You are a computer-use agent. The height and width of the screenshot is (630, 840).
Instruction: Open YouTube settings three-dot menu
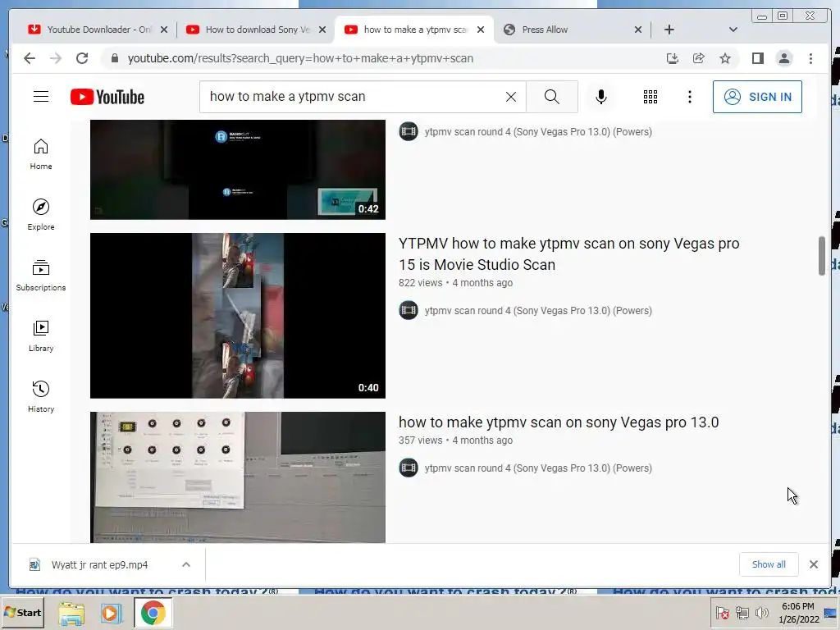[689, 97]
